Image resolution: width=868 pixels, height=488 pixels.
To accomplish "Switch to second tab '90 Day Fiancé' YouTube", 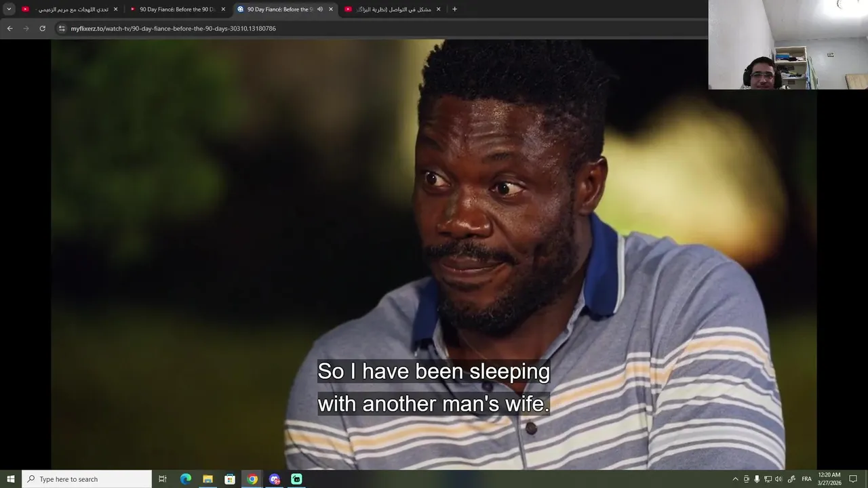I will pos(177,9).
